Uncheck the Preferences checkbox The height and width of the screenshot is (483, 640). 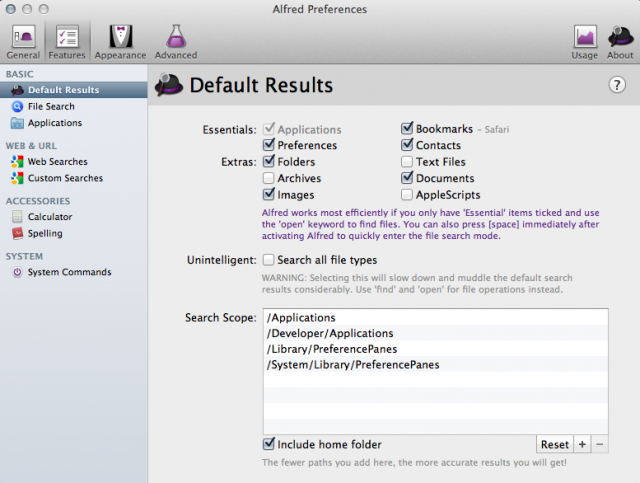click(269, 145)
